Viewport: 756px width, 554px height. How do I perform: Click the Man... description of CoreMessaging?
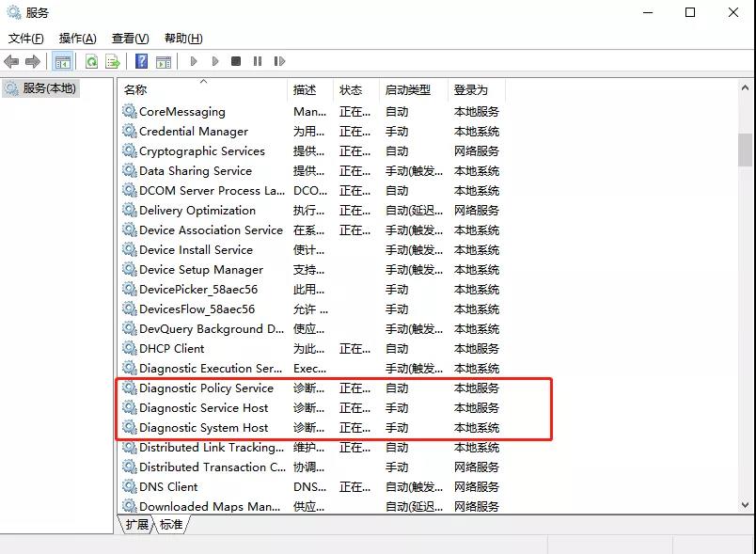[x=309, y=112]
